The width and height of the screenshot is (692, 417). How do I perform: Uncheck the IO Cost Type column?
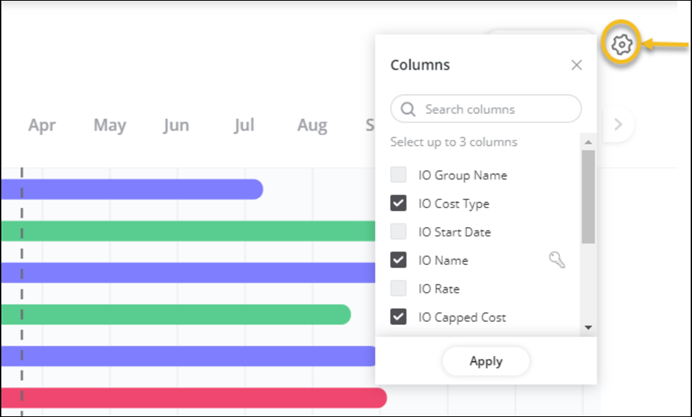[x=399, y=204]
